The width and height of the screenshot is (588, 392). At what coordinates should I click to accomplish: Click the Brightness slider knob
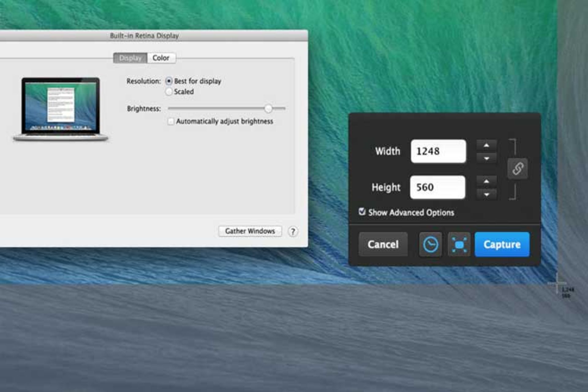[x=268, y=108]
